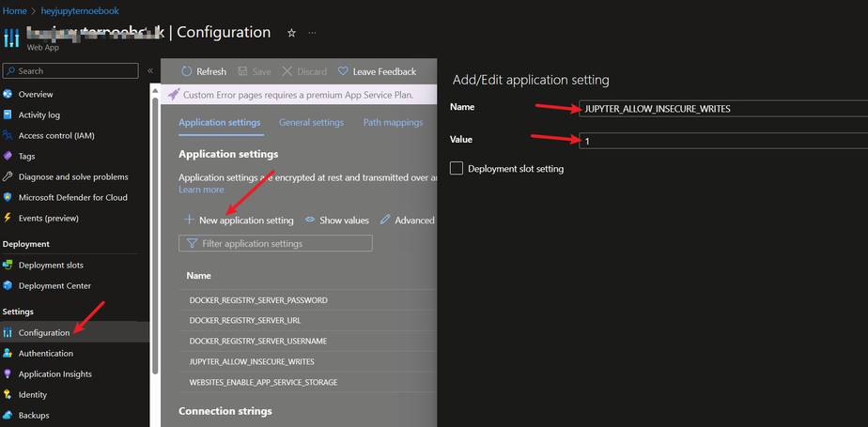Open the Tags icon in sidebar
Screen dimensions: 868x427
pyautogui.click(x=8, y=156)
